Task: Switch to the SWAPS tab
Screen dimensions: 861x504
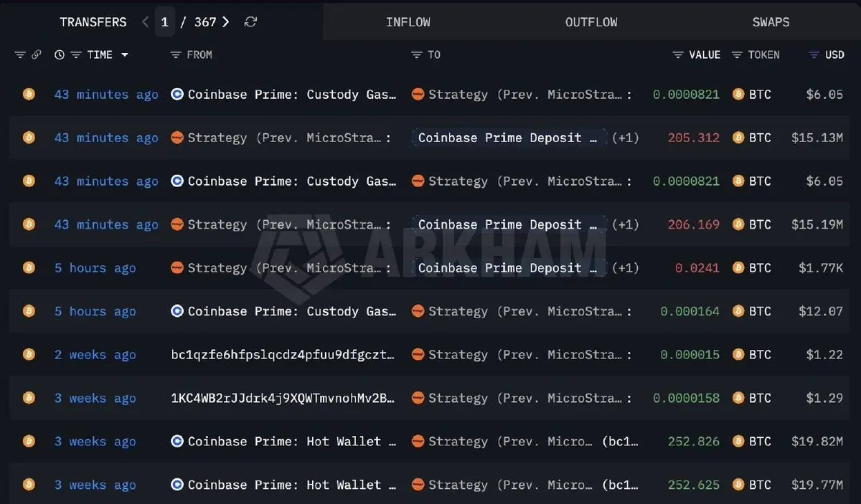Action: pyautogui.click(x=771, y=22)
